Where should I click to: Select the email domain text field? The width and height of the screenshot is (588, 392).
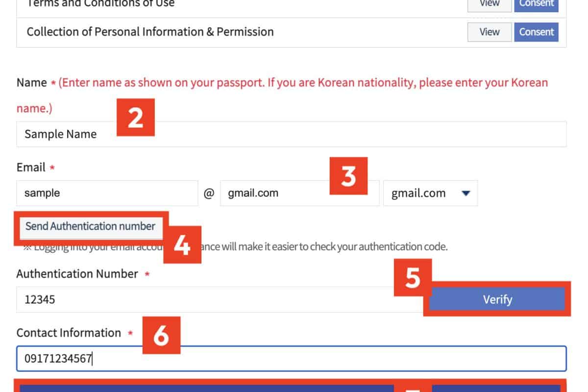click(274, 193)
